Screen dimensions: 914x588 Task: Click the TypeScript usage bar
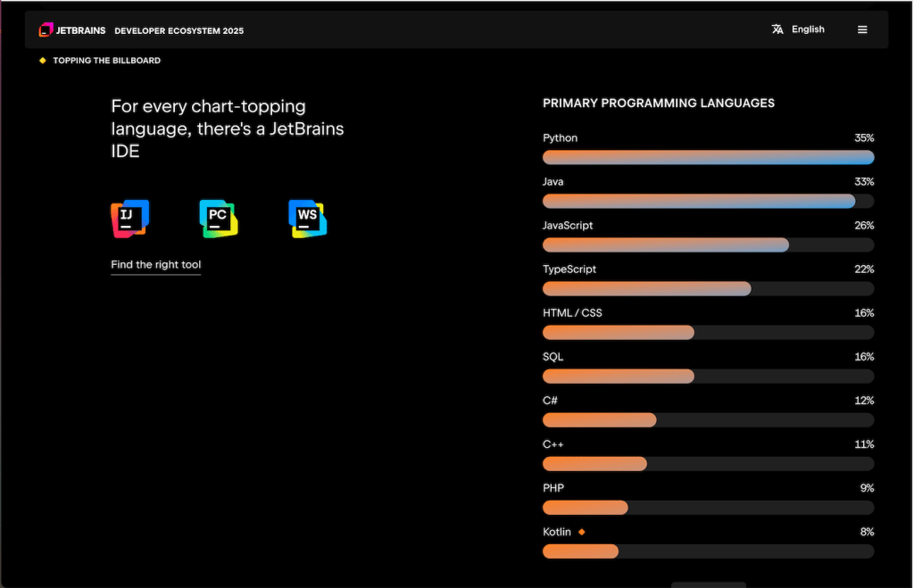(708, 289)
